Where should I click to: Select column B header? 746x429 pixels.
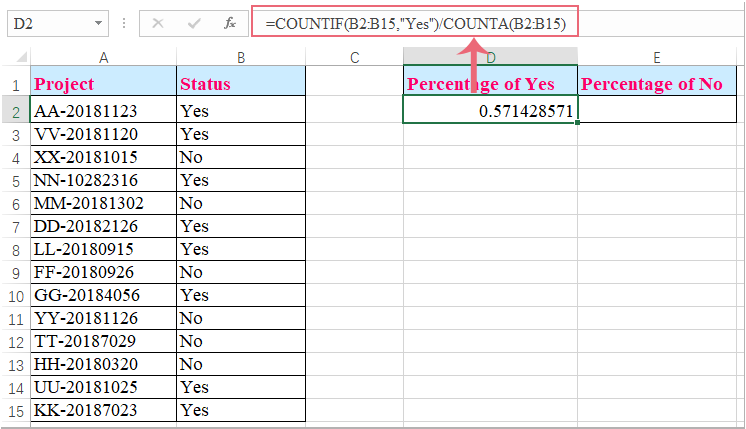(x=240, y=58)
